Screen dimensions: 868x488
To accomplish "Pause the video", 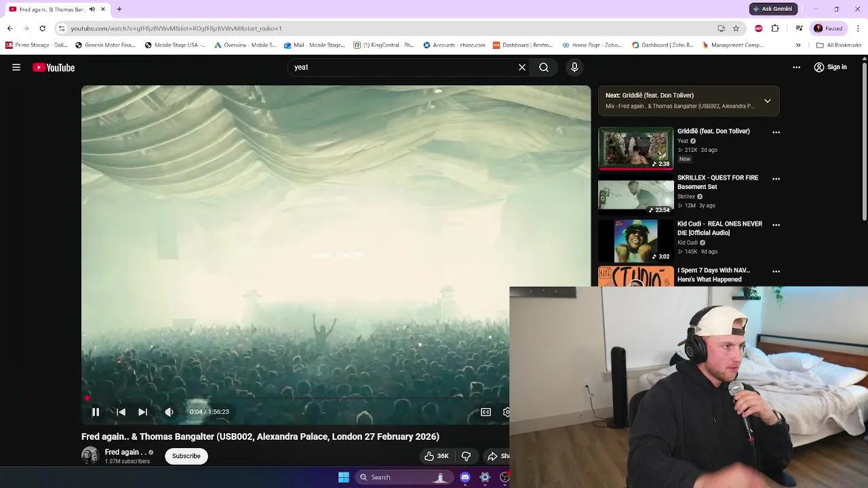I will click(96, 411).
